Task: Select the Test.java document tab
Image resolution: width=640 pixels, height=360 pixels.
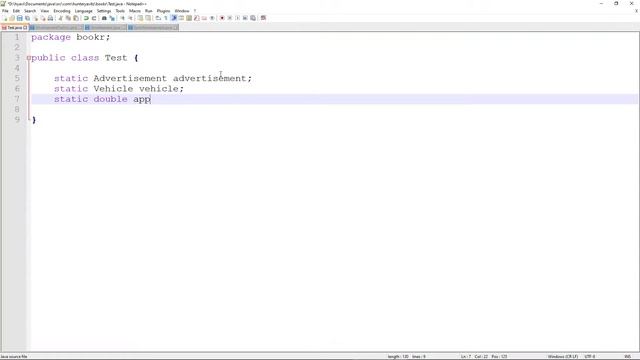Action: (x=14, y=28)
